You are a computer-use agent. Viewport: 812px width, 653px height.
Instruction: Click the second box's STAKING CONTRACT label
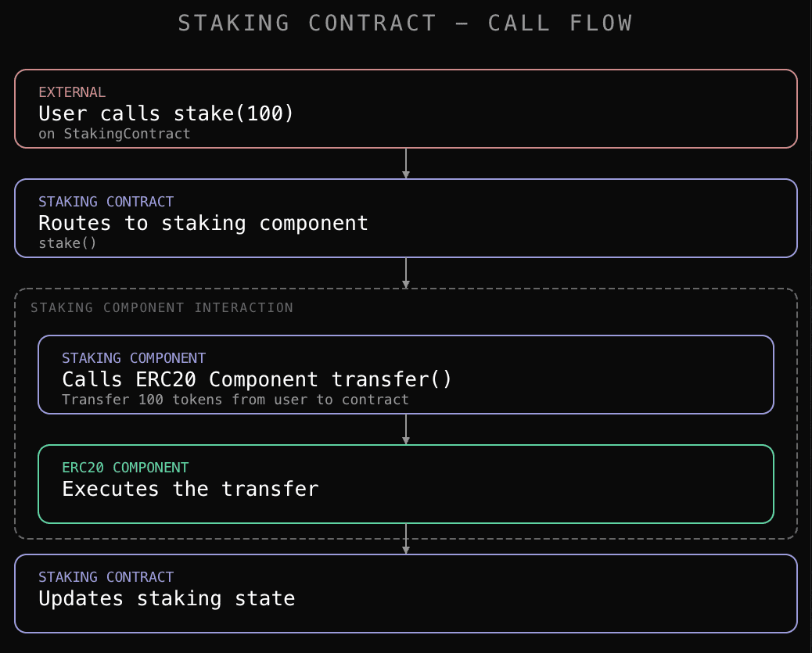pyautogui.click(x=106, y=202)
